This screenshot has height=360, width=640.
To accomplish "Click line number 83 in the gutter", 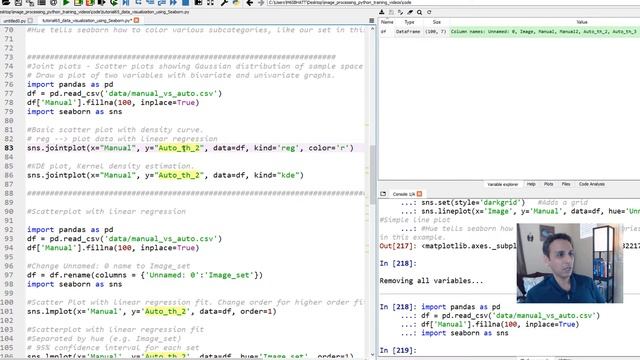I will point(9,148).
